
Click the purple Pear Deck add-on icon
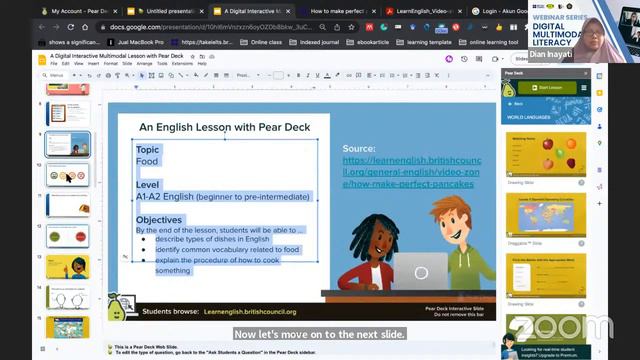[449, 59]
